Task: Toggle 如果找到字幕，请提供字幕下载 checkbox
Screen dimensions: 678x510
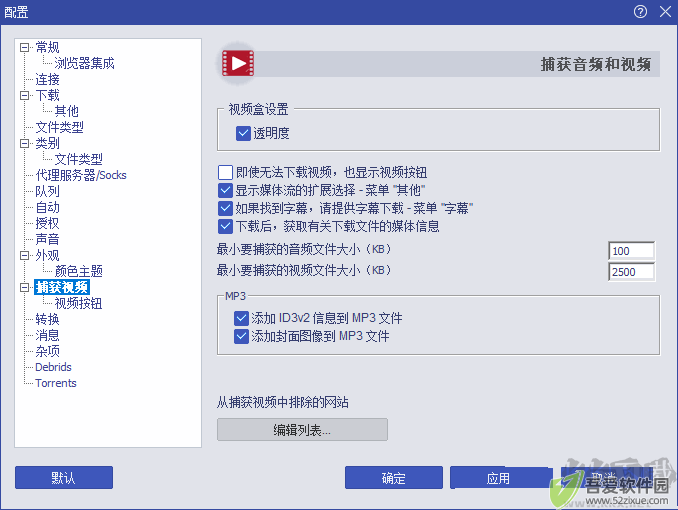Action: [225, 208]
